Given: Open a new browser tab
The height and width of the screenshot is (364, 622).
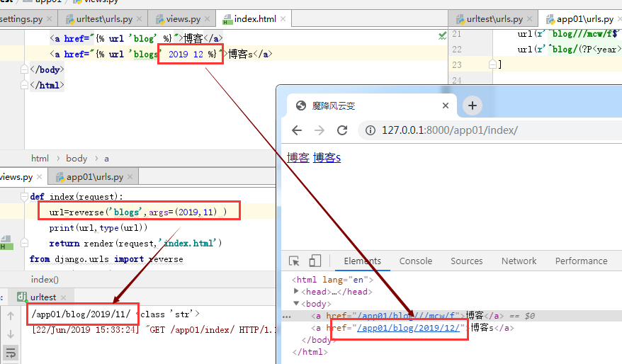Looking at the screenshot, I should (472, 106).
